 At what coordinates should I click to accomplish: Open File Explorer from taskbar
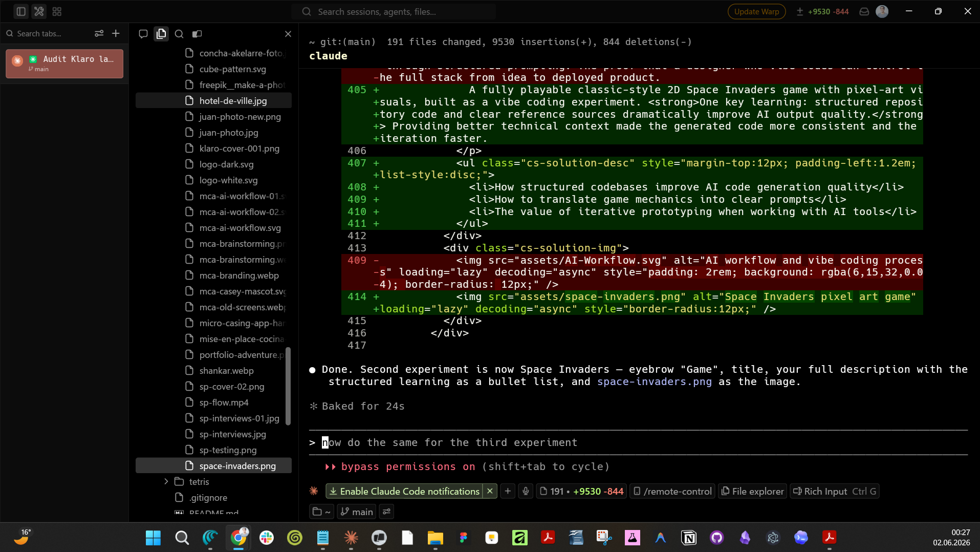(435, 538)
